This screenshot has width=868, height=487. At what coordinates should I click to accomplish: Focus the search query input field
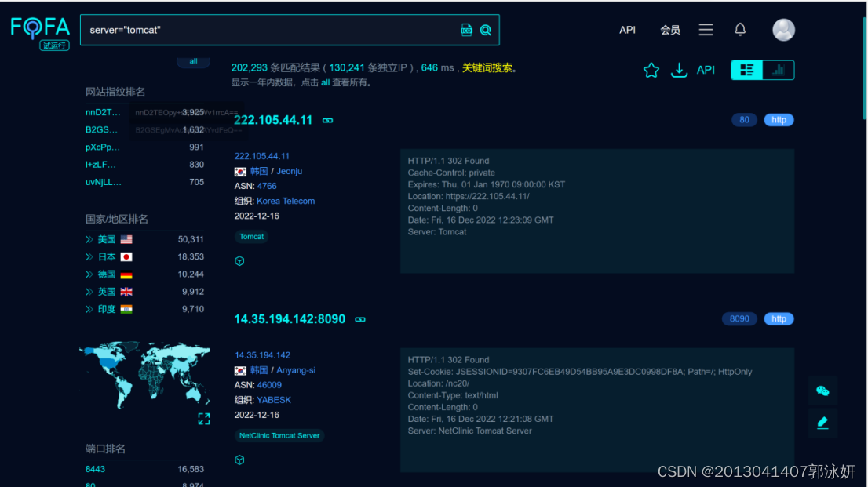[272, 30]
